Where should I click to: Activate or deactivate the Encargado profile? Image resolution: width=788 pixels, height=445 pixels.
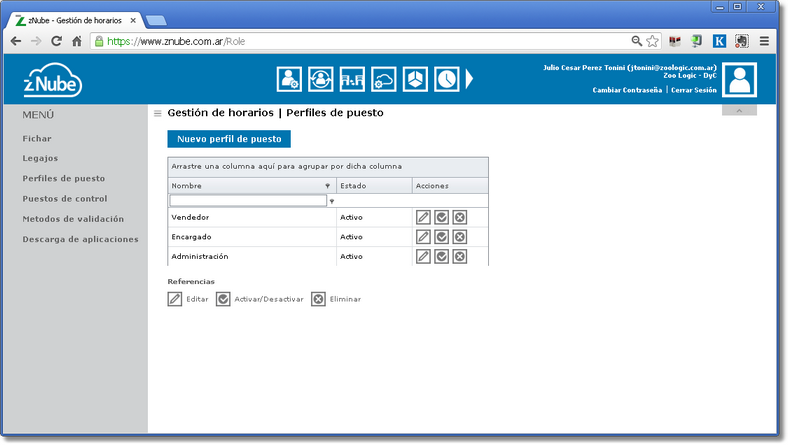(441, 237)
